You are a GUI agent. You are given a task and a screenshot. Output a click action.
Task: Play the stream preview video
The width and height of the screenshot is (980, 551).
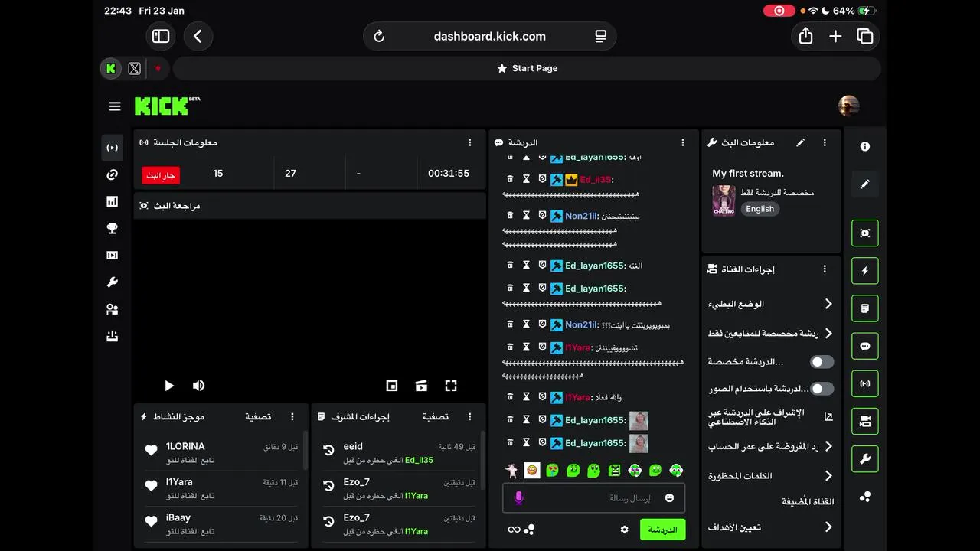[169, 386]
